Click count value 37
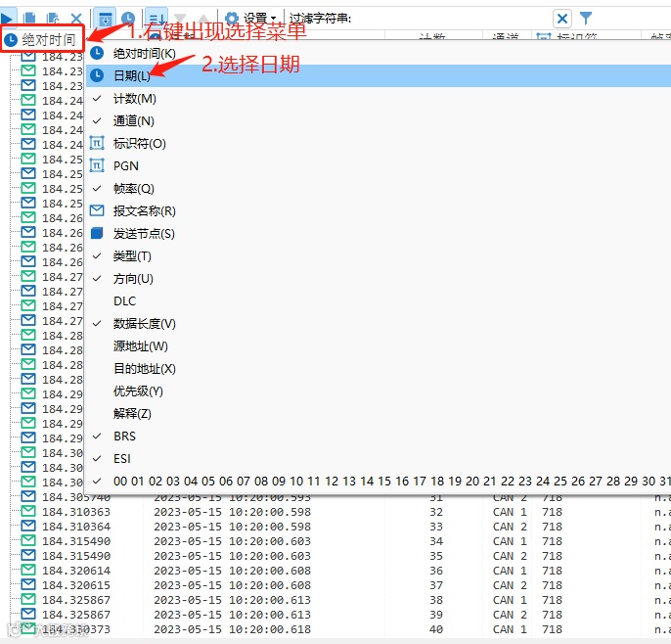This screenshot has height=644, width=671. pos(436,585)
